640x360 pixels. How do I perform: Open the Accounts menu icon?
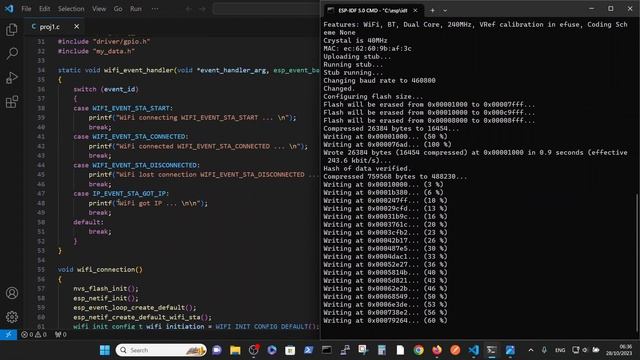pos(12,293)
